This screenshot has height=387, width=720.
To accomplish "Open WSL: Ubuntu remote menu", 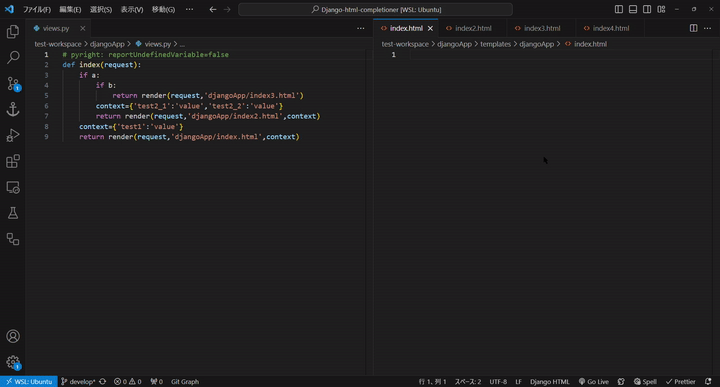I will click(29, 381).
